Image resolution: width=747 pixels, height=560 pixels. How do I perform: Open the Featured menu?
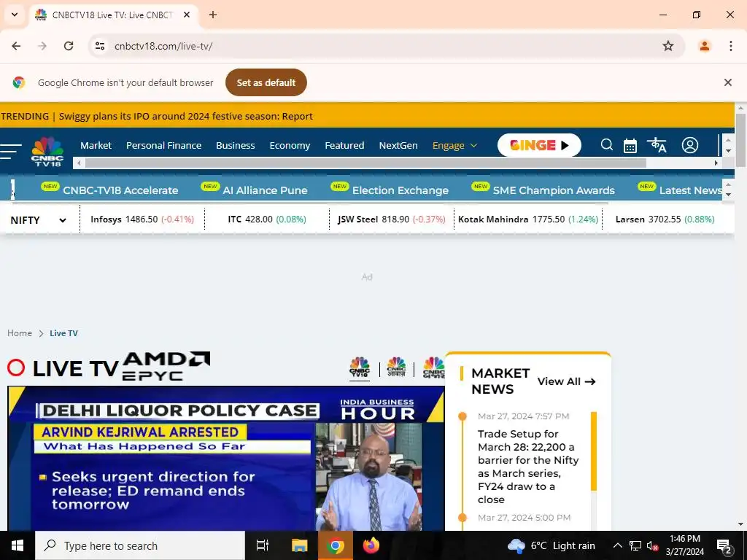[344, 145]
